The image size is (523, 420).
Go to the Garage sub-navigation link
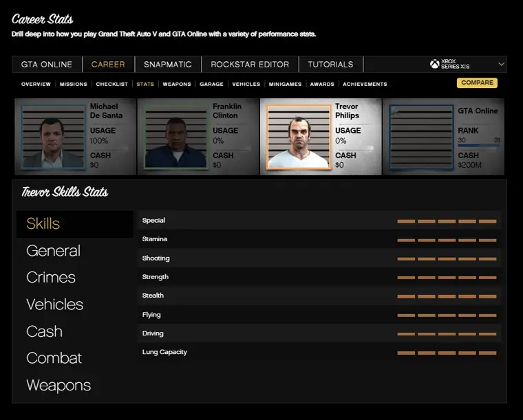[x=211, y=84]
